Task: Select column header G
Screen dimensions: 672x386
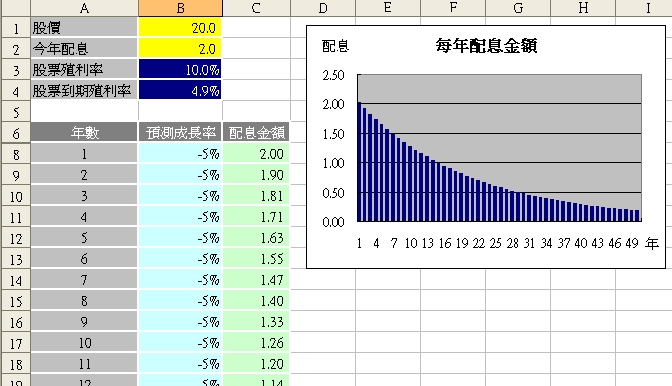Action: [x=518, y=8]
